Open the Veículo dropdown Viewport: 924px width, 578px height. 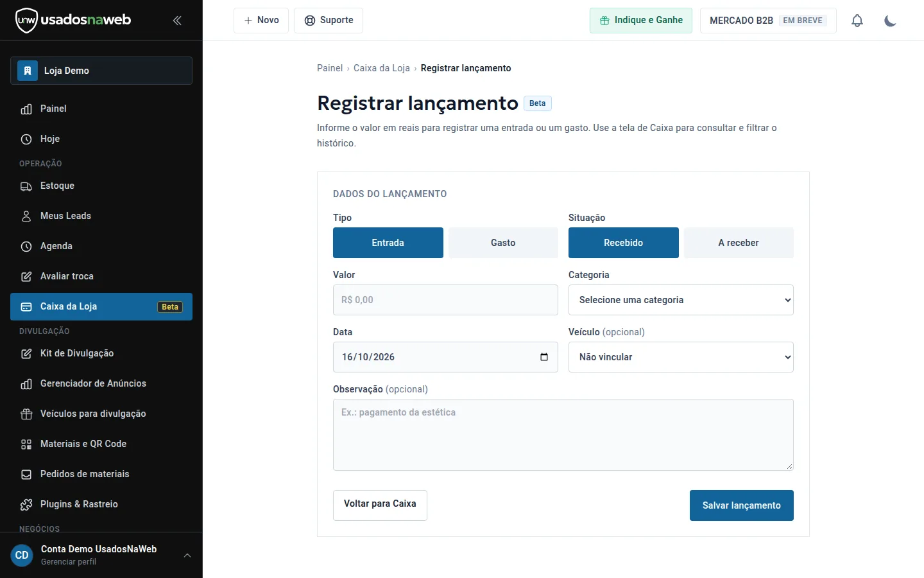pyautogui.click(x=681, y=357)
